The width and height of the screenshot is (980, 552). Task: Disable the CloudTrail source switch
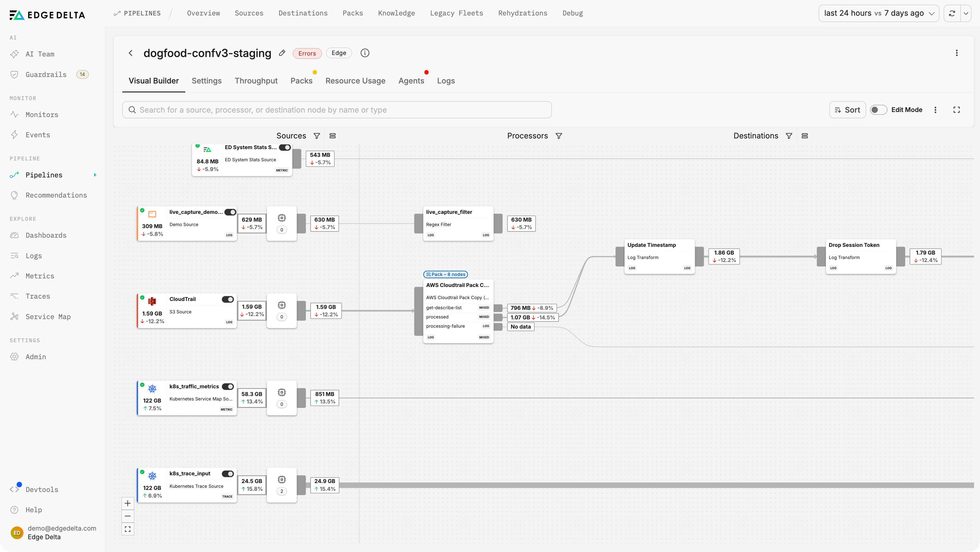pos(228,299)
